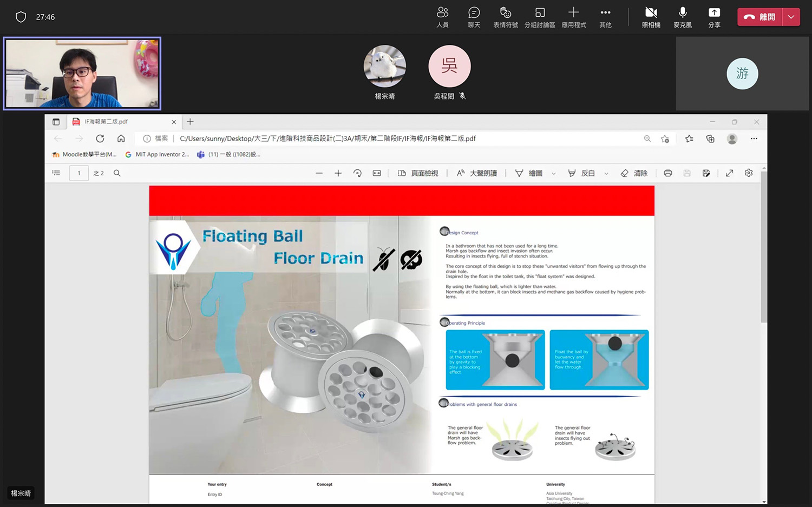Click the site info (檔案) icon
The height and width of the screenshot is (507, 812).
pos(146,139)
